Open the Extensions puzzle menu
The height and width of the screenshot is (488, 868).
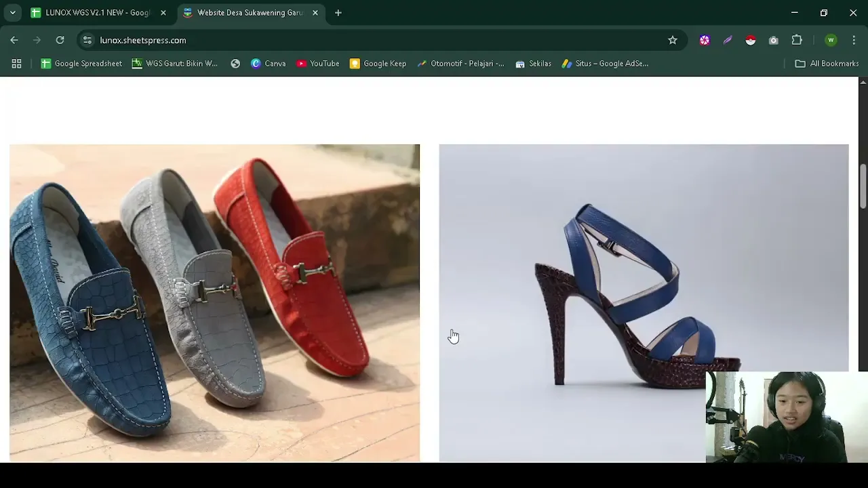pos(797,40)
